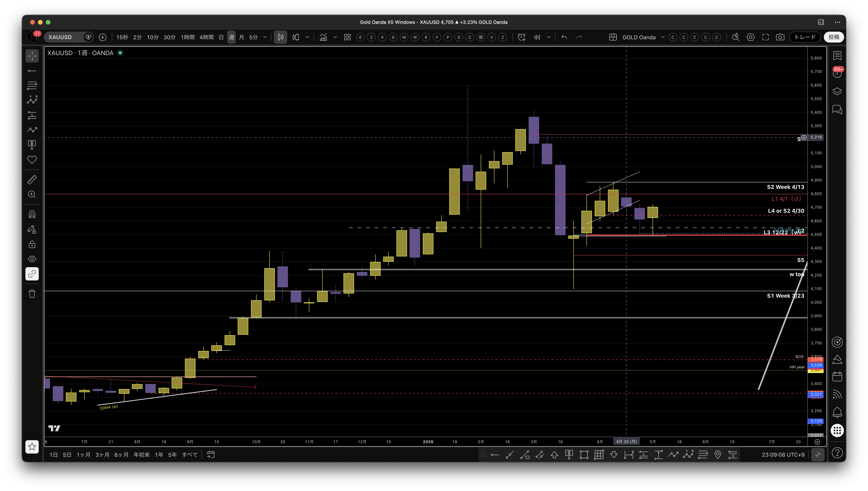Activate the zoom in tool
Image resolution: width=868 pixels, height=491 pixels.
pos(32,195)
